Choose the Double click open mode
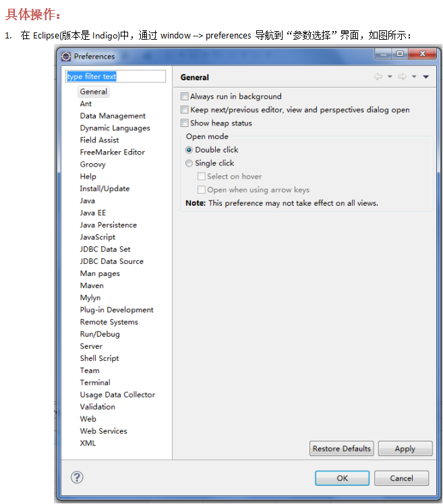Viewport: 443px width, 504px height. tap(189, 150)
